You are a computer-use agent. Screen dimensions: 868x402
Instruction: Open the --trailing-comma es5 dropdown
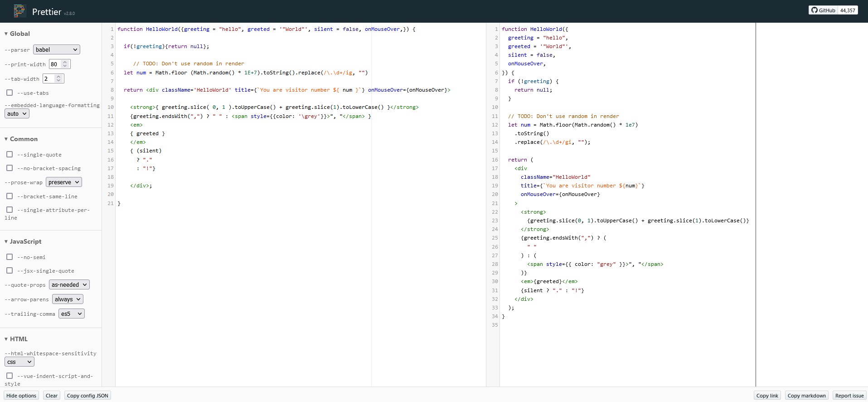(71, 314)
